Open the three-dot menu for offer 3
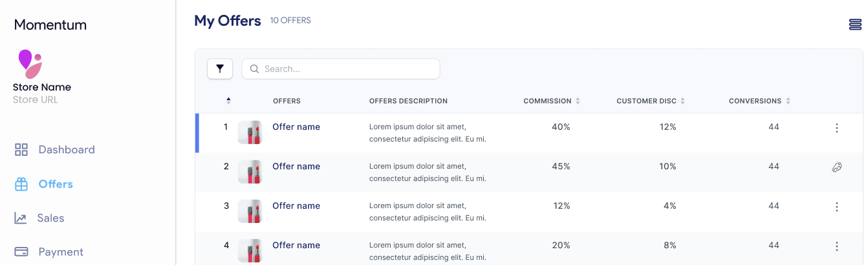The width and height of the screenshot is (868, 265). tap(836, 207)
